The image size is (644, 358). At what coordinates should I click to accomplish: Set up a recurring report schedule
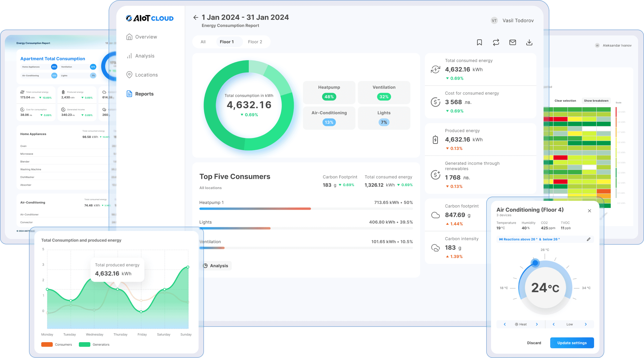coord(496,42)
